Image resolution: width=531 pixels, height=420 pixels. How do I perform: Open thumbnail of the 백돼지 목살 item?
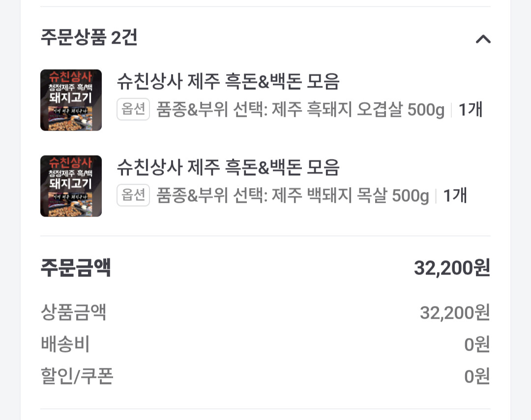(x=71, y=186)
